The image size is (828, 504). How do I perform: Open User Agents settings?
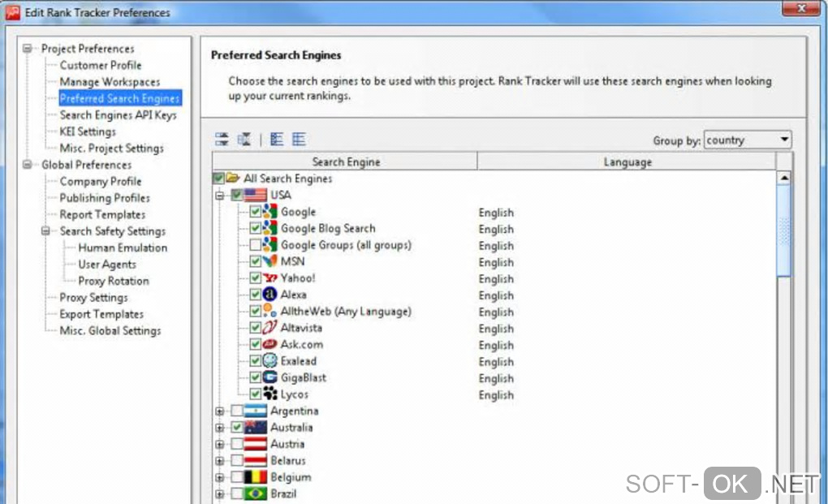[107, 265]
